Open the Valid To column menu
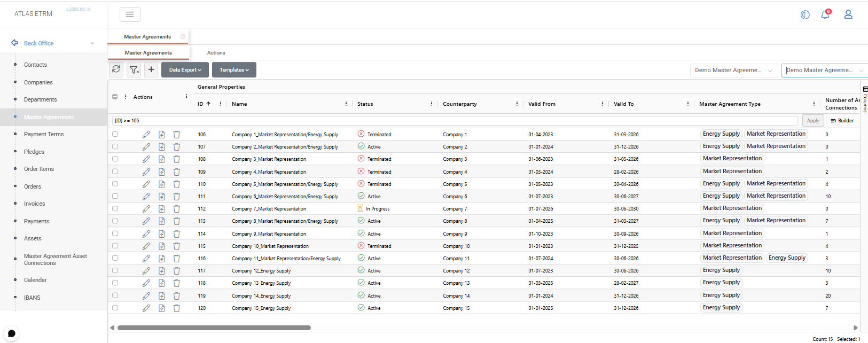 [688, 104]
